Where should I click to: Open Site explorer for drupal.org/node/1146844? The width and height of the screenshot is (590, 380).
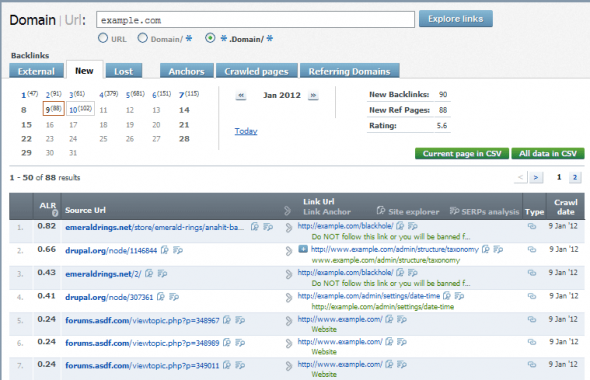pyautogui.click(x=164, y=250)
